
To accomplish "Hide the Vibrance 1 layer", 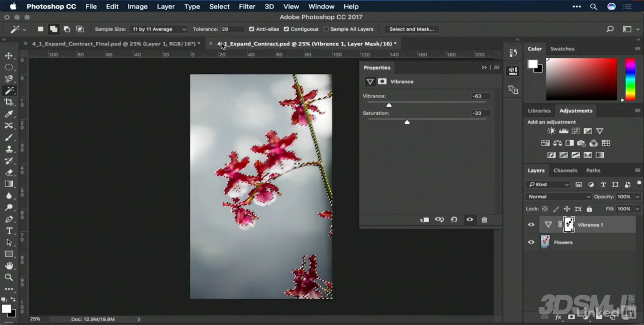I will click(531, 225).
